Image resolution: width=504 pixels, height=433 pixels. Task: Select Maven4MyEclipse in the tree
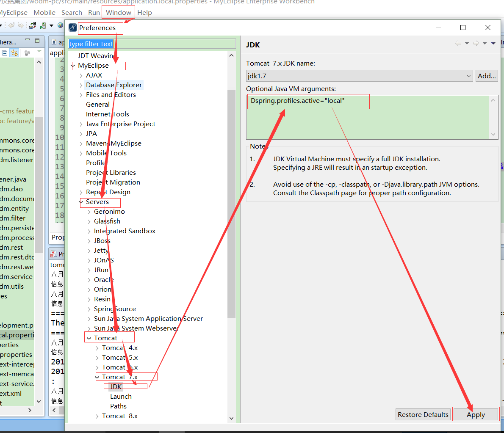coord(114,143)
